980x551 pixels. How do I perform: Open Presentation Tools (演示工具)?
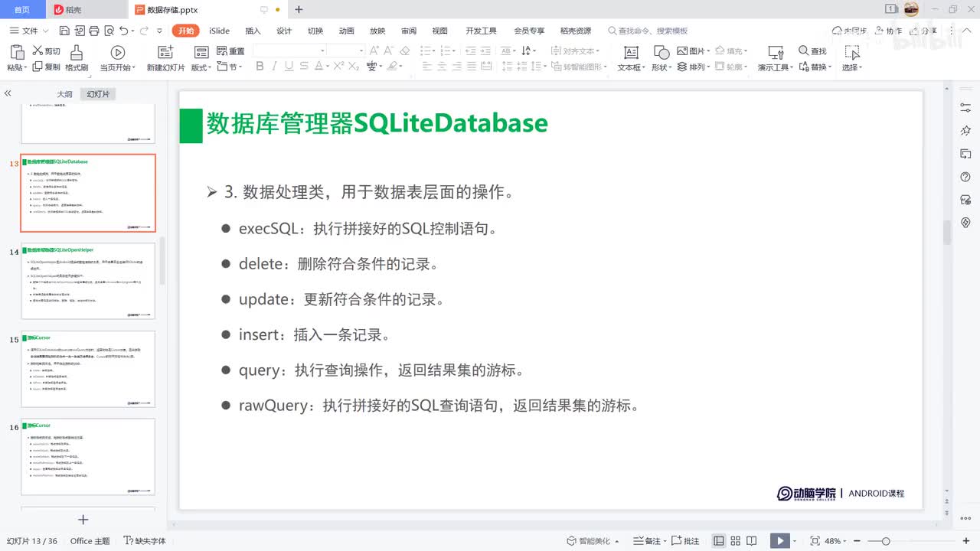[x=776, y=58]
